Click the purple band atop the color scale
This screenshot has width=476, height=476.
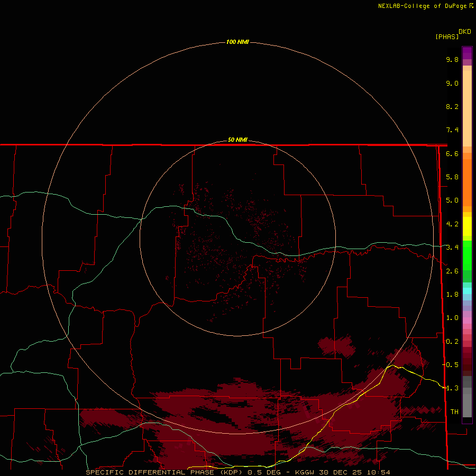tap(467, 53)
